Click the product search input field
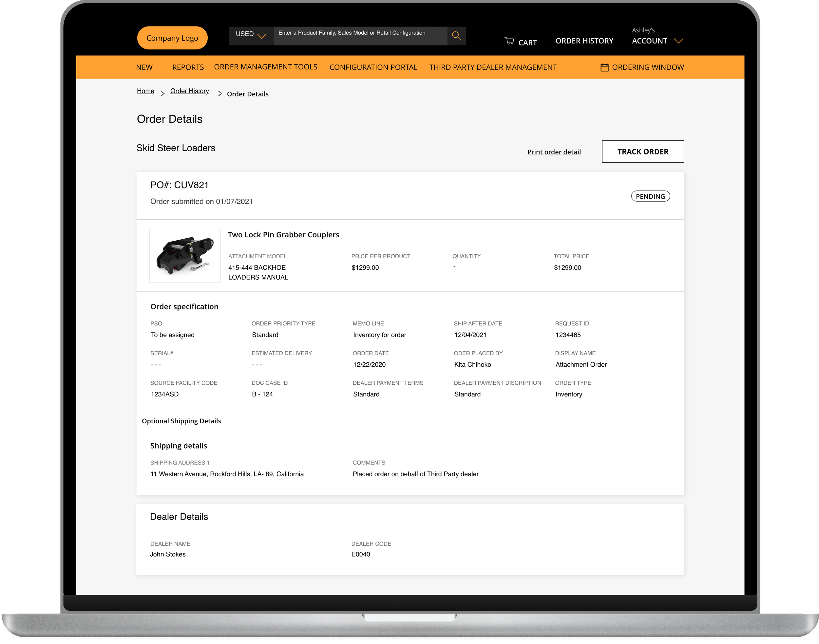This screenshot has height=644, width=819. click(x=360, y=36)
